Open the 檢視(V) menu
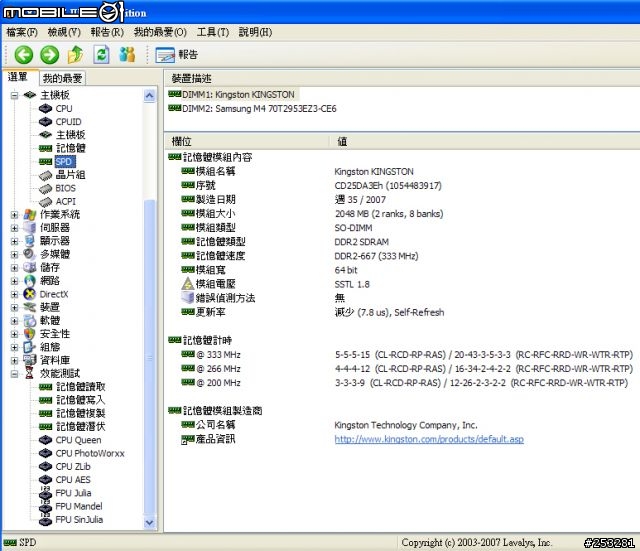Screen dimensions: 640x551 coord(64,32)
